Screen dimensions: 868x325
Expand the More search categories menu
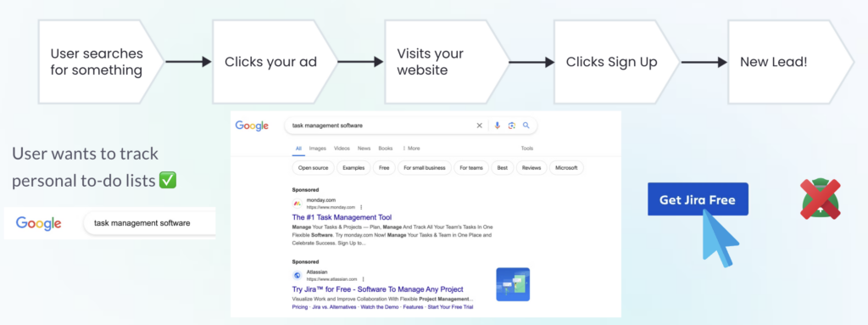coord(411,148)
